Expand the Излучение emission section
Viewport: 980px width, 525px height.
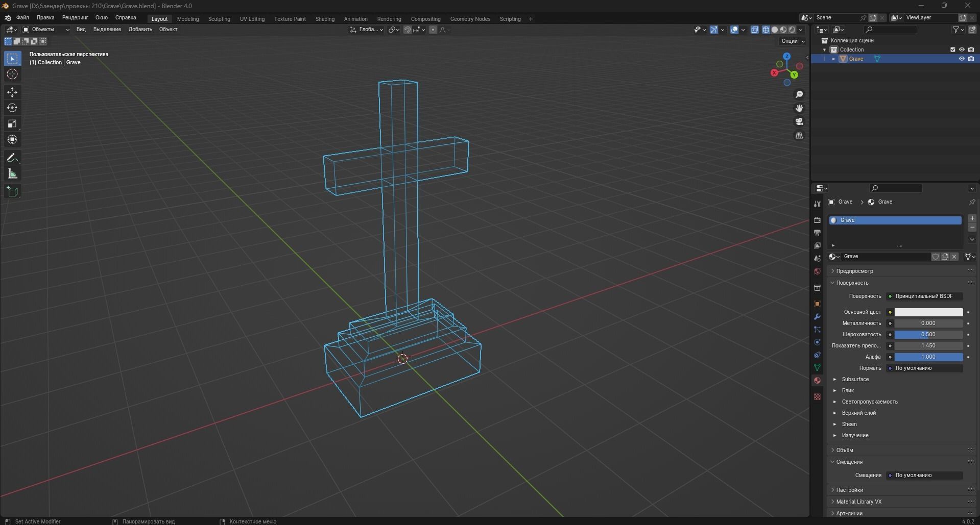pyautogui.click(x=855, y=435)
